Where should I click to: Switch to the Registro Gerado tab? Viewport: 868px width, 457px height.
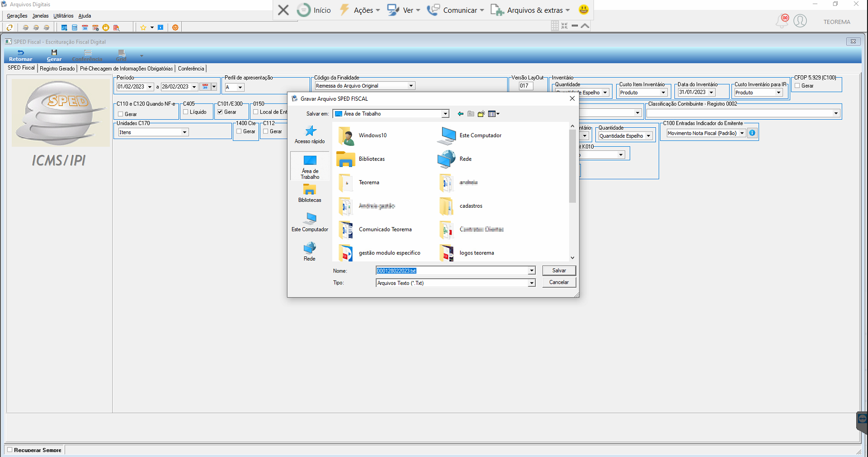coord(57,69)
